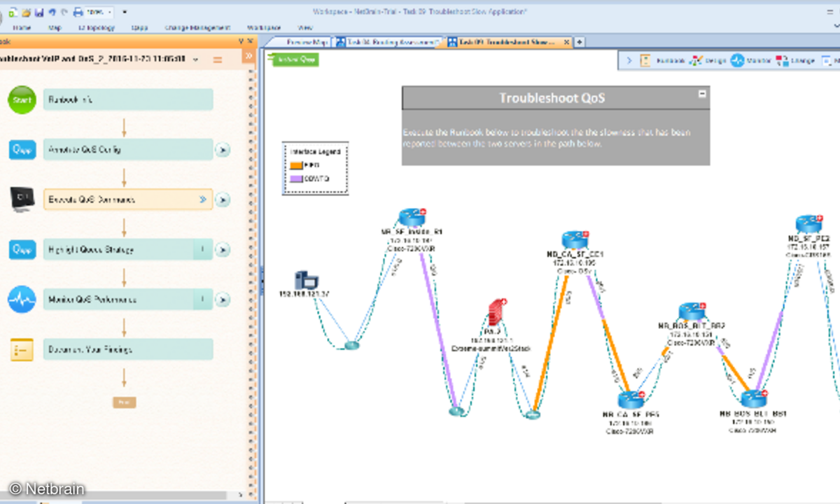Switch to the Preview Map tab
Screen dimensions: 840x504
coord(302,43)
